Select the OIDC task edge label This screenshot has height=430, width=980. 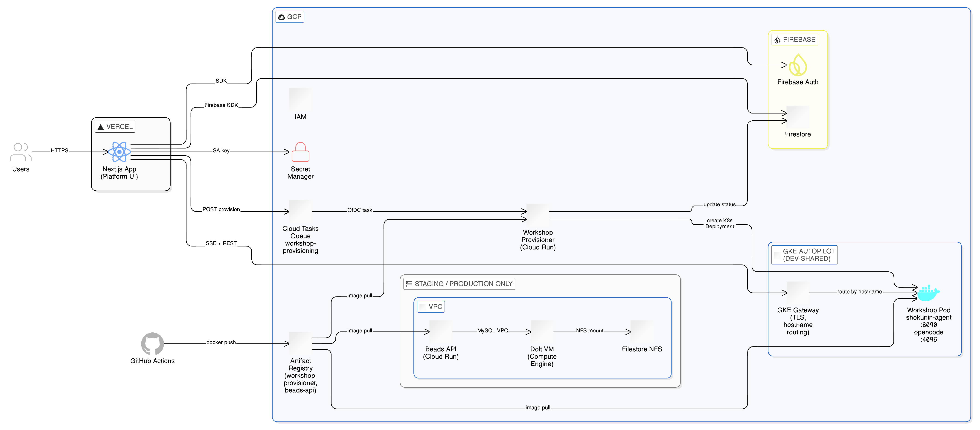coord(360,210)
